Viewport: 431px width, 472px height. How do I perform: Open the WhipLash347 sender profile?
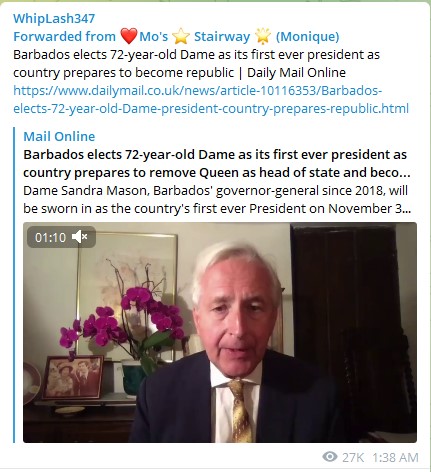[x=54, y=18]
